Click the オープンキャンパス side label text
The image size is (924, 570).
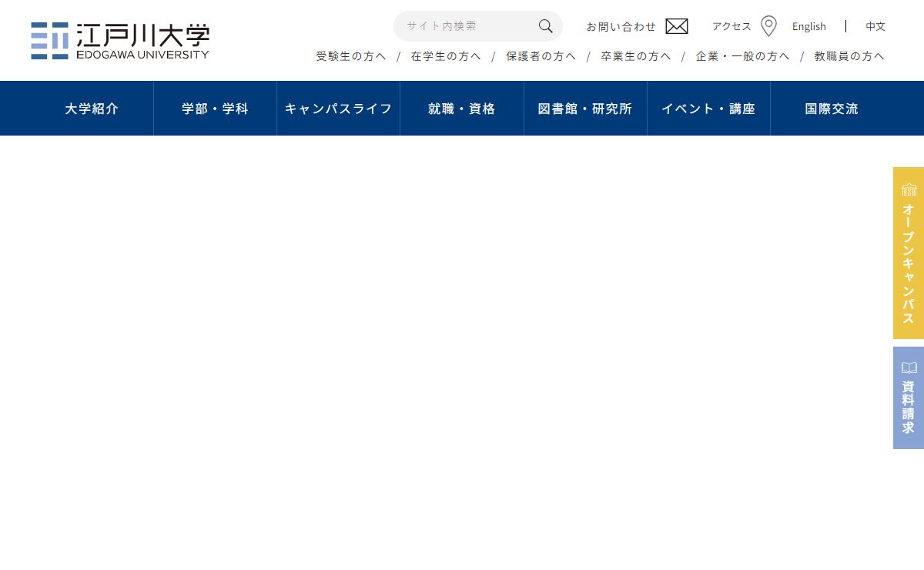pos(909,263)
